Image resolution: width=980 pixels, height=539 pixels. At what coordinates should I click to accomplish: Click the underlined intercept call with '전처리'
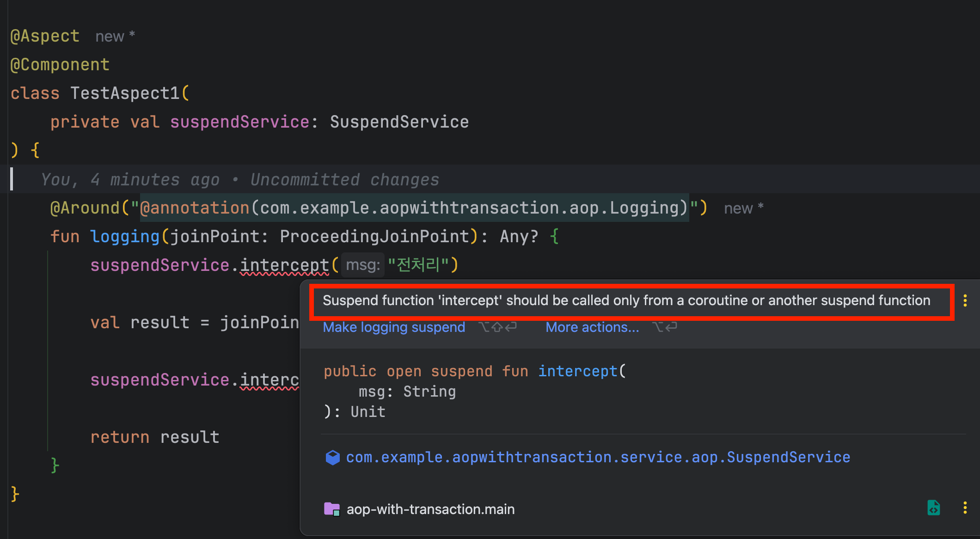[284, 265]
